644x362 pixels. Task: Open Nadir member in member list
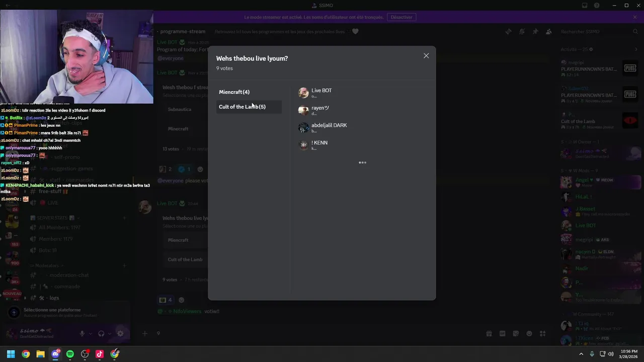(x=600, y=268)
